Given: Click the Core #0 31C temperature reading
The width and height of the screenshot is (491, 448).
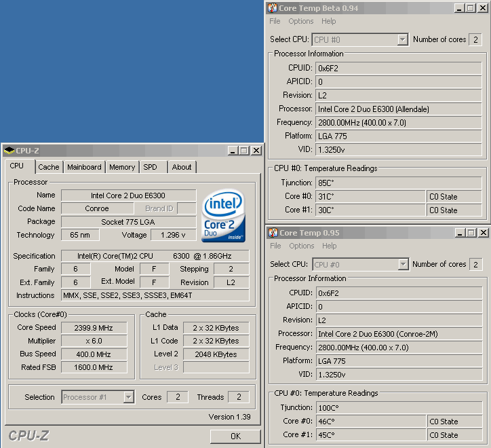Looking at the screenshot, I should point(370,197).
